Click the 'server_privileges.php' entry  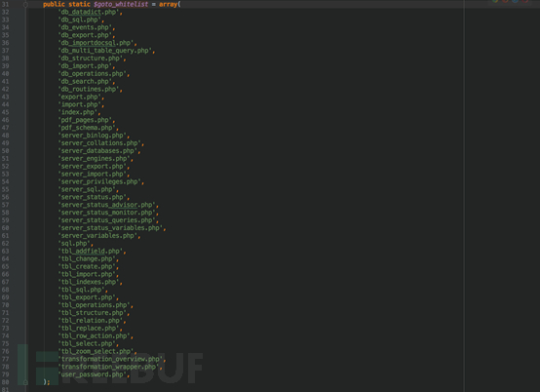100,182
